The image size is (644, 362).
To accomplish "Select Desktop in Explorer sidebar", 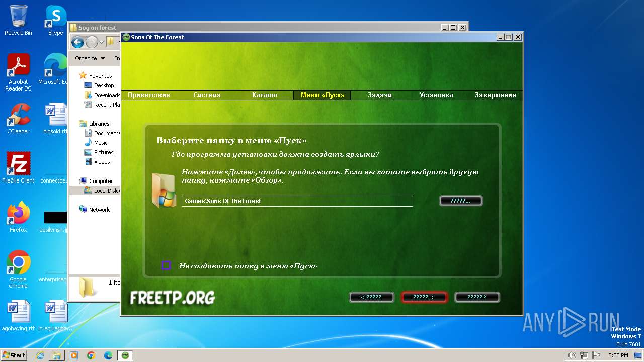I will (104, 85).
